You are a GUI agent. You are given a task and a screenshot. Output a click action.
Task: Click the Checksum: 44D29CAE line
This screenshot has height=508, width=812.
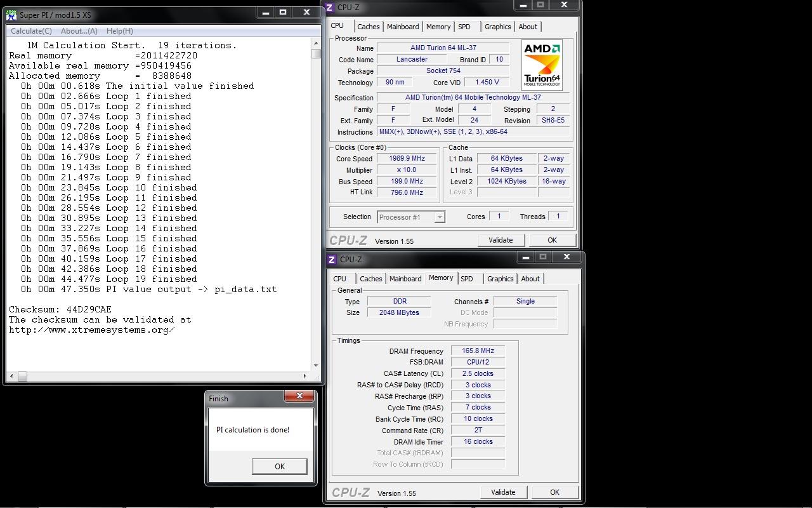60,310
